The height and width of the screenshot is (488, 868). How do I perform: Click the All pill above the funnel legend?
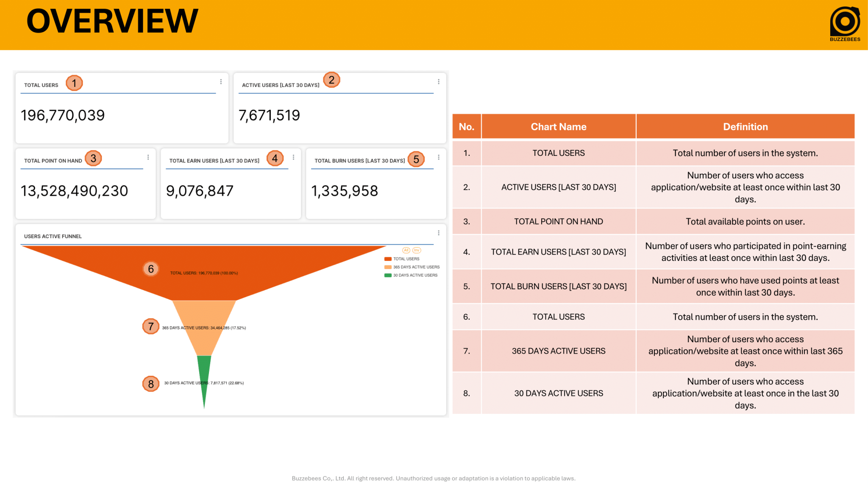406,250
